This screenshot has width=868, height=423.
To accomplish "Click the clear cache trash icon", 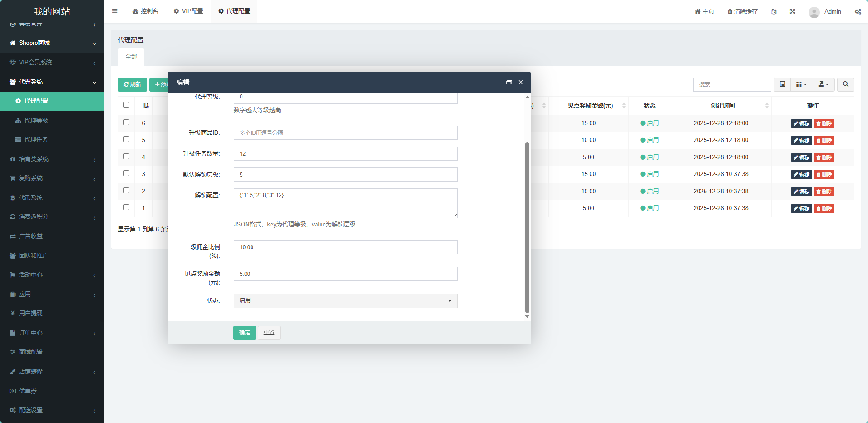I will point(730,11).
